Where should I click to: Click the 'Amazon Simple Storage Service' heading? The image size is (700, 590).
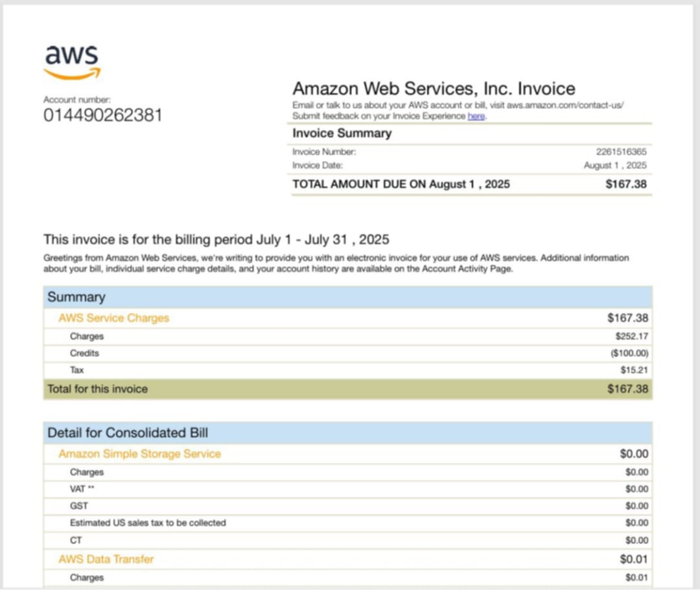(140, 454)
